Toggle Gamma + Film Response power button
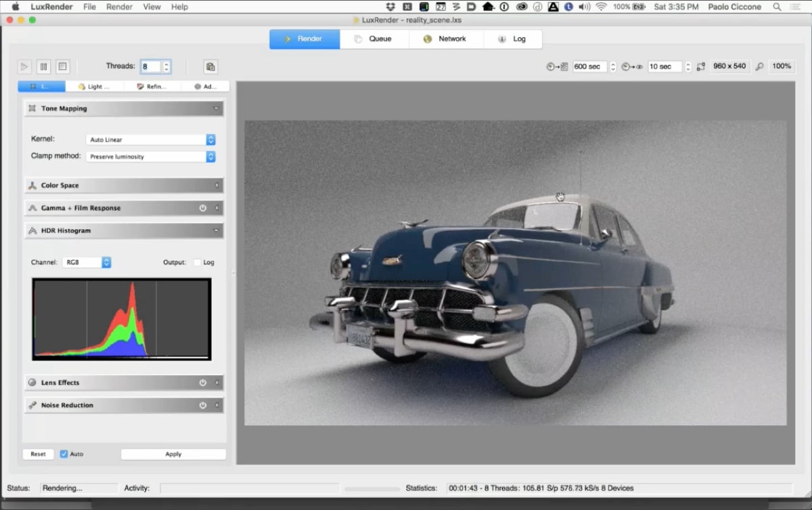The height and width of the screenshot is (510, 812). point(202,208)
